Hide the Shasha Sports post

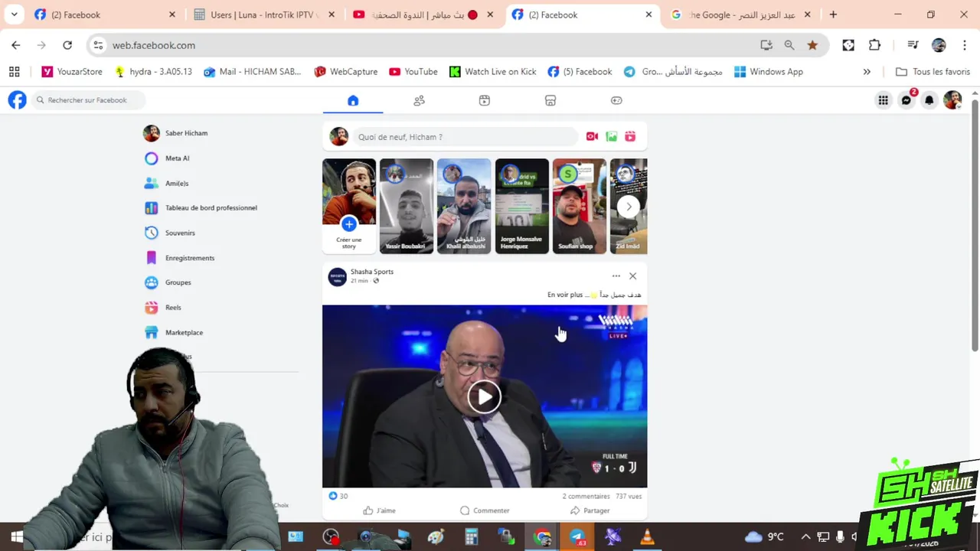point(632,276)
